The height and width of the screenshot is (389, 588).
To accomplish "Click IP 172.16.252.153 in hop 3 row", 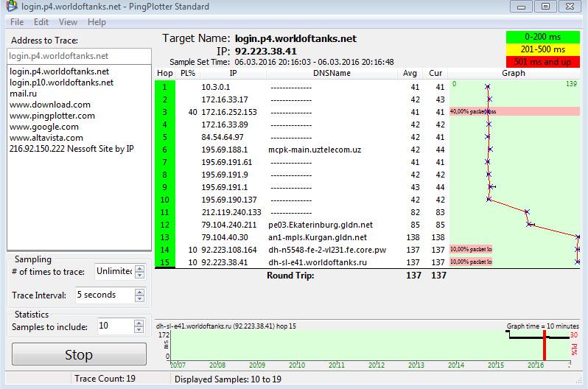I will (229, 112).
